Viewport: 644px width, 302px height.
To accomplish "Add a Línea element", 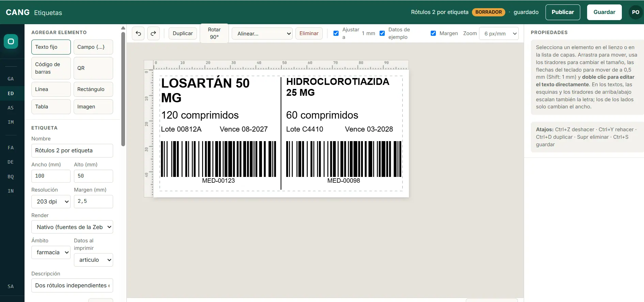I will [51, 89].
